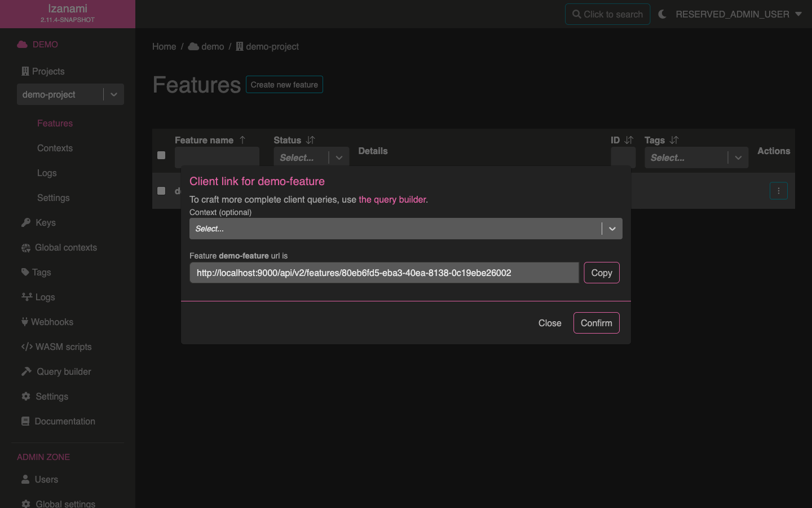Toggle dark mode moon icon
812x508 pixels.
pyautogui.click(x=663, y=14)
